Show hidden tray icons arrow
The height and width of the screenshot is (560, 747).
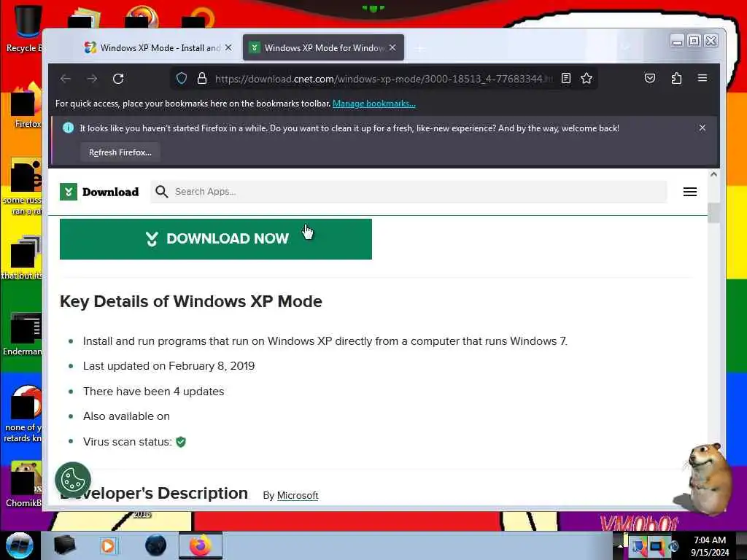click(620, 546)
